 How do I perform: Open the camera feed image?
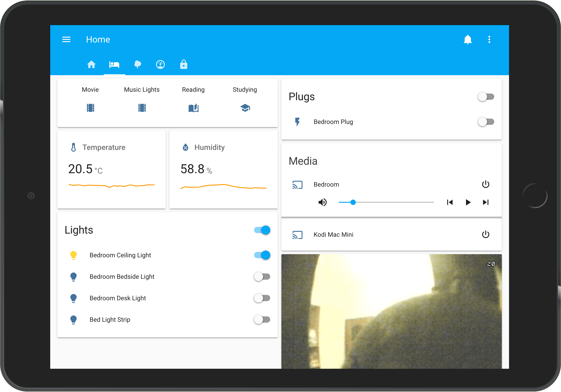(x=391, y=311)
